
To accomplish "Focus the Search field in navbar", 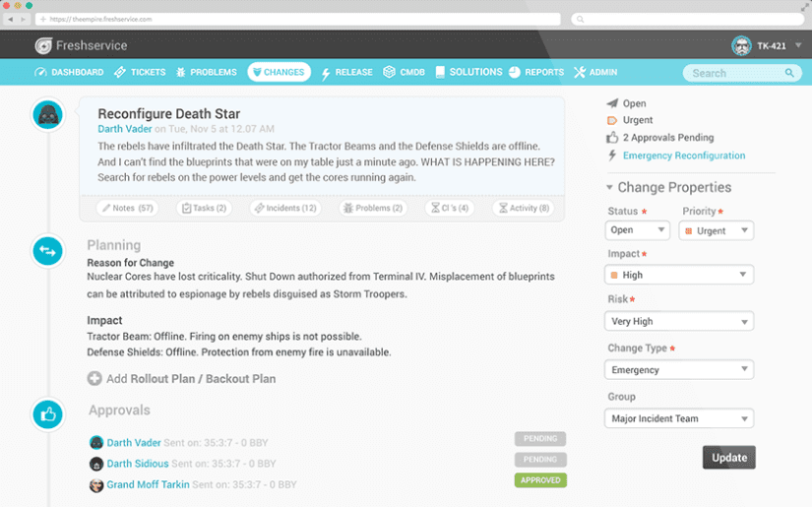I will (x=742, y=73).
